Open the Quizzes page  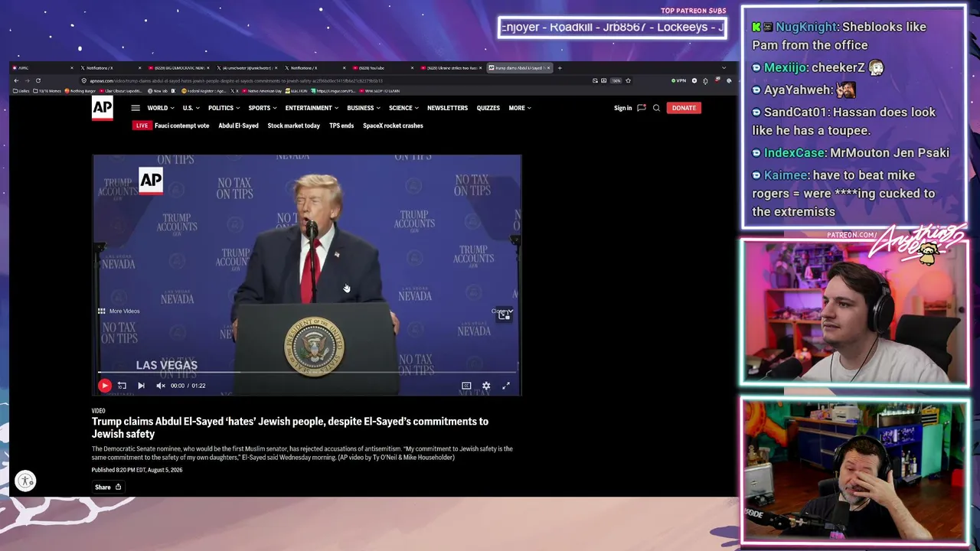[488, 108]
